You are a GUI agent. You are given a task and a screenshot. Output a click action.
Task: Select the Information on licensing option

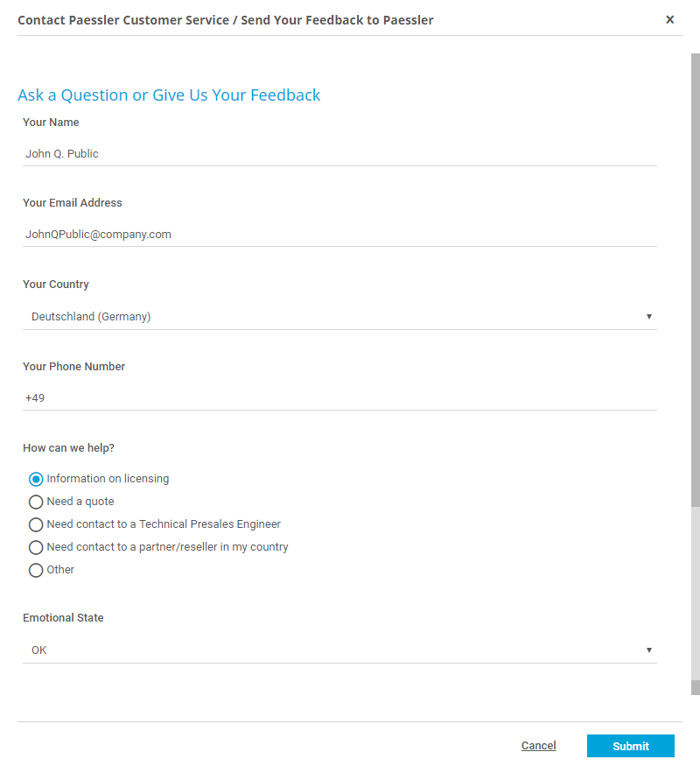coord(36,479)
